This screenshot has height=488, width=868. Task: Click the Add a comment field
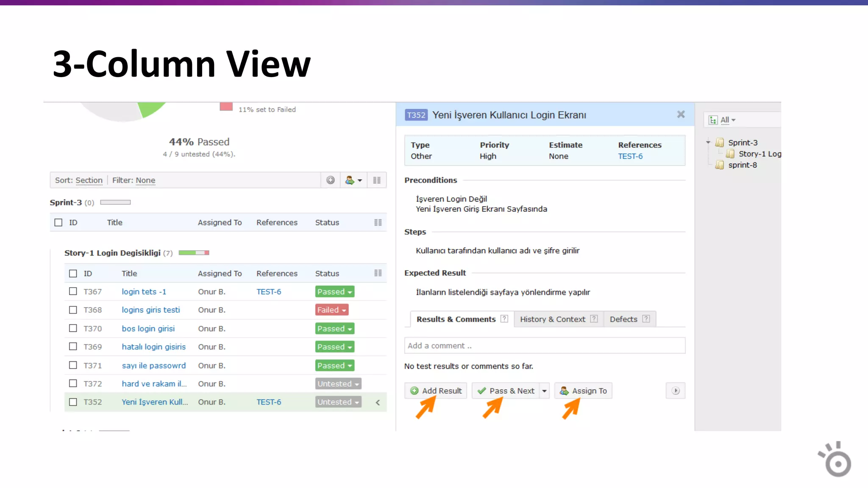pos(544,346)
